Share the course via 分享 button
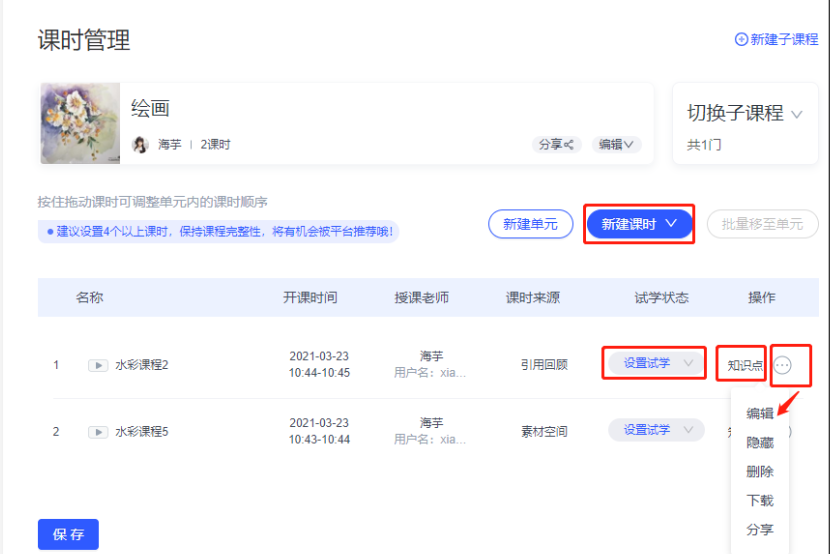Image resolution: width=830 pixels, height=554 pixels. [x=556, y=144]
